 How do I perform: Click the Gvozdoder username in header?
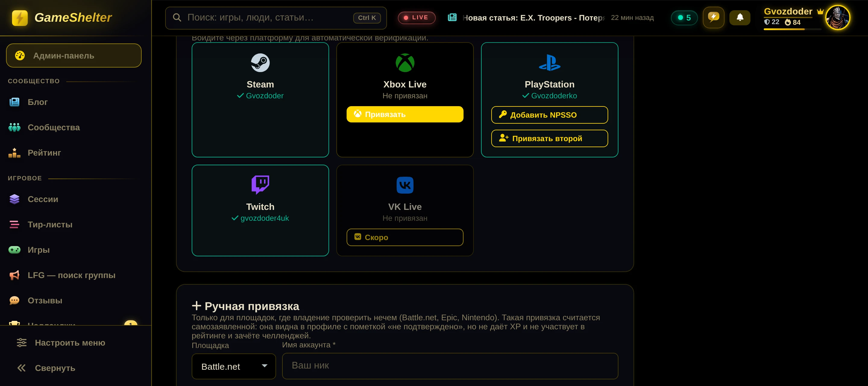[x=788, y=11]
